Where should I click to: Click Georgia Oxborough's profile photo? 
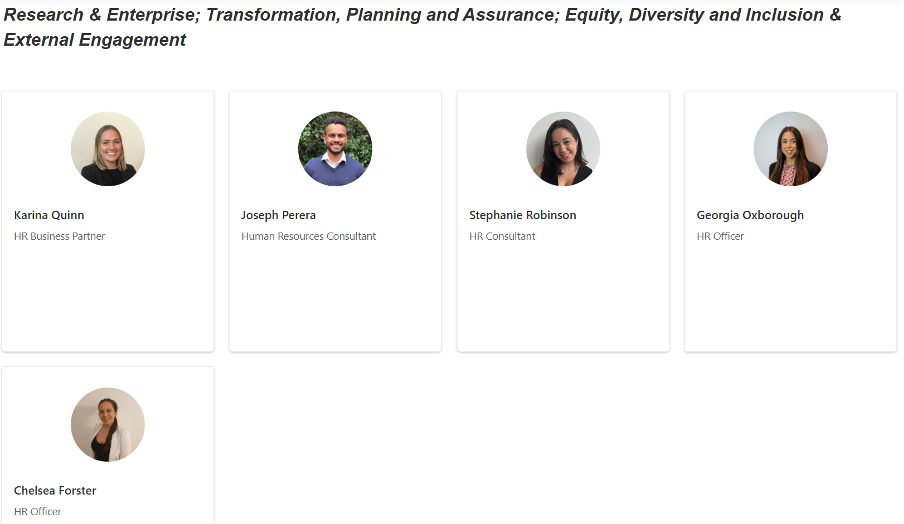coord(790,149)
